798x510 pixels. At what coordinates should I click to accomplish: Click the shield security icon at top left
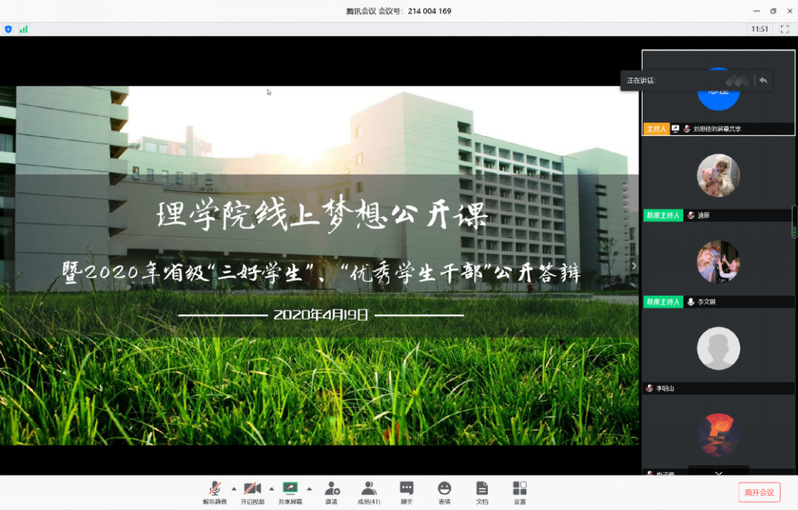pyautogui.click(x=9, y=29)
